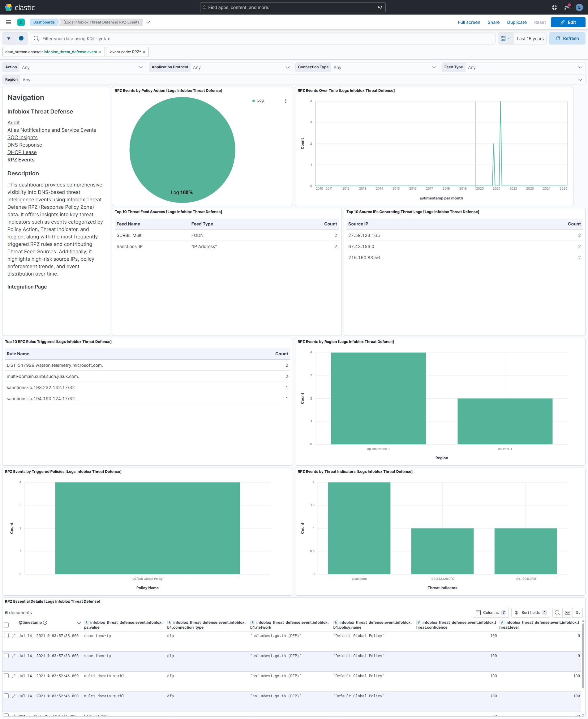The width and height of the screenshot is (588, 719).
Task: Open the Elastic home logo
Action: click(x=20, y=7)
